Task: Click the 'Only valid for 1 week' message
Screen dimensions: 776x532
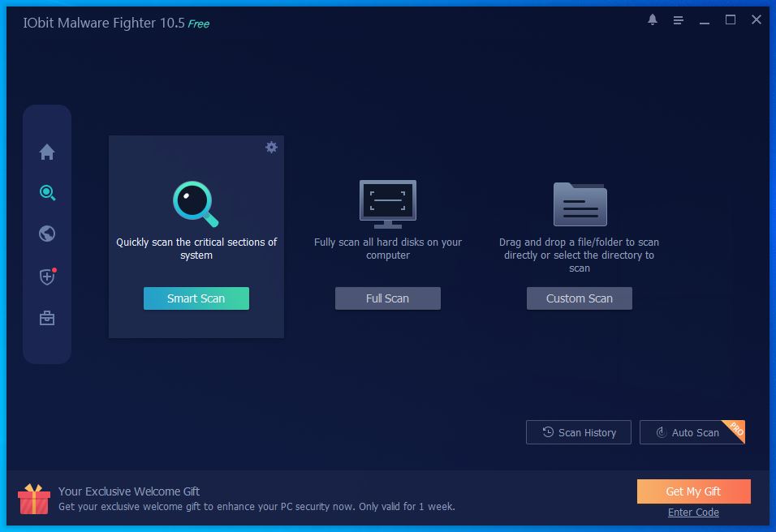Action: 407,506
